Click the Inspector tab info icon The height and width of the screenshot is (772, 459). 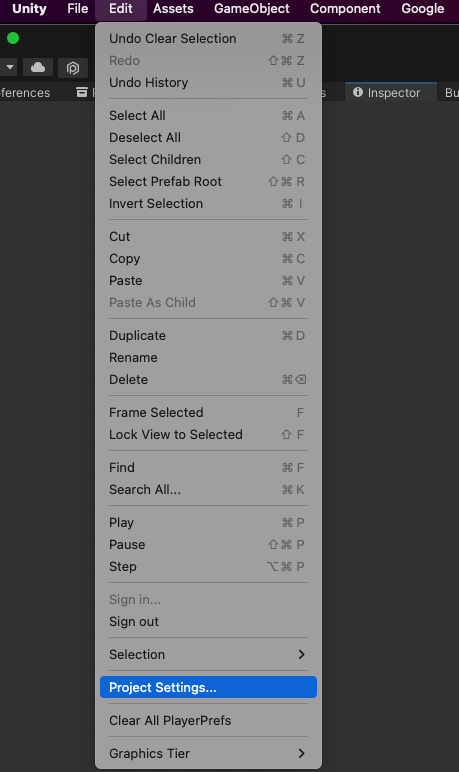358,92
